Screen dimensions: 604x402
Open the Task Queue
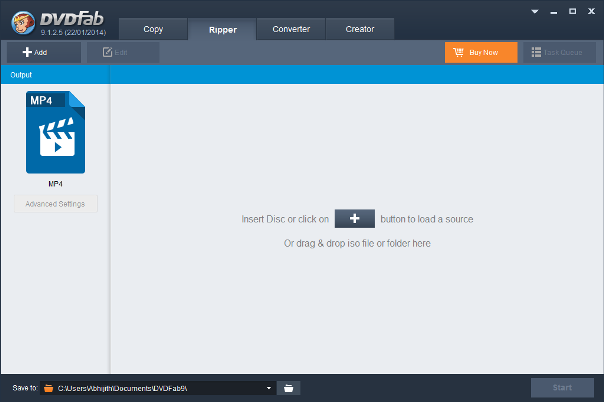coord(559,52)
